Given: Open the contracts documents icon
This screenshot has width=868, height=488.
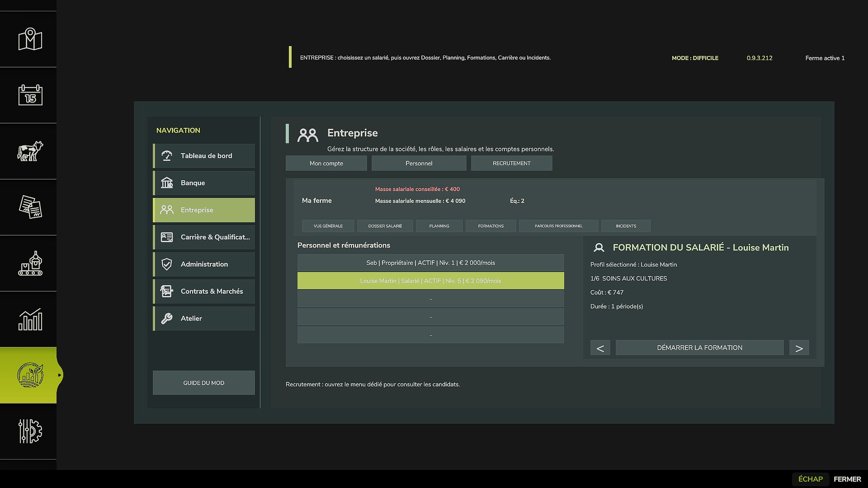Looking at the screenshot, I should pos(30,207).
